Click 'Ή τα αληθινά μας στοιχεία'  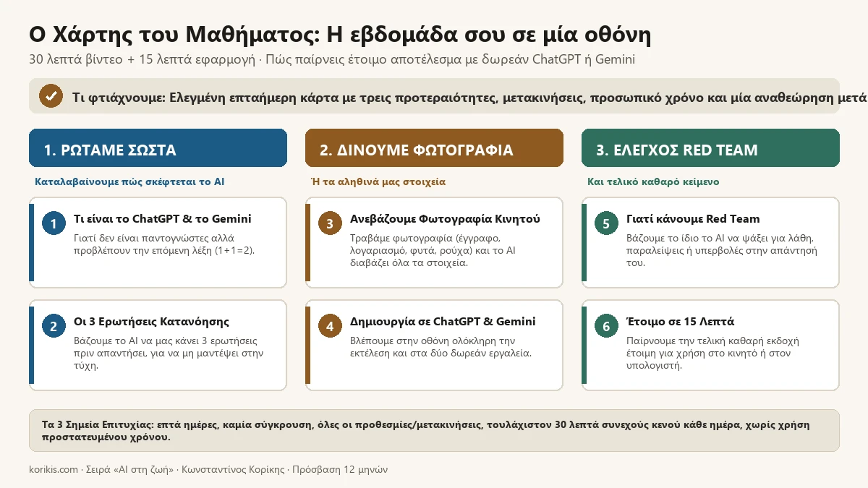point(378,181)
